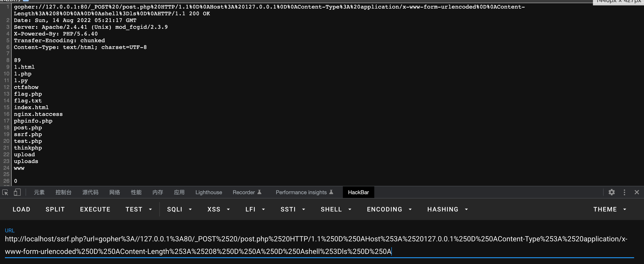Image resolution: width=644 pixels, height=264 pixels.
Task: Click the Content-Type: text/html header line
Action: pyautogui.click(x=80, y=47)
